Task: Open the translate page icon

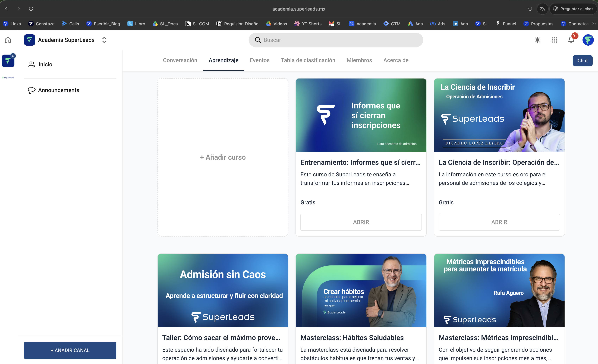Action: point(542,9)
